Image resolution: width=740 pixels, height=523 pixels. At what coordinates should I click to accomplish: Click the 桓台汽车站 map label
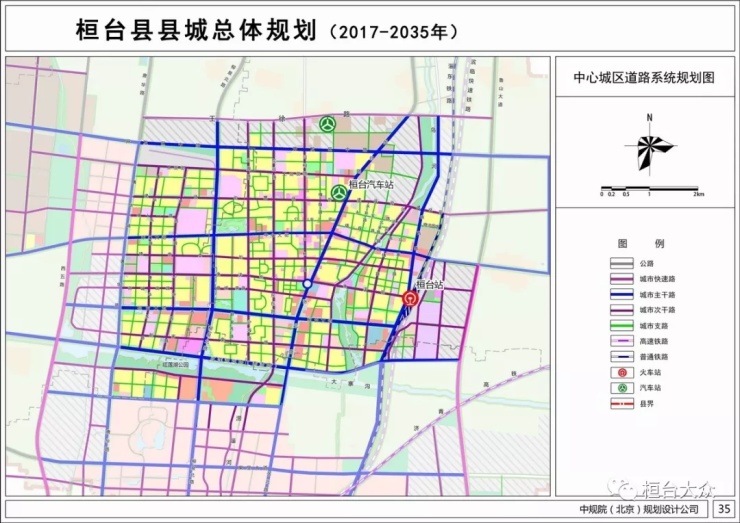click(371, 185)
